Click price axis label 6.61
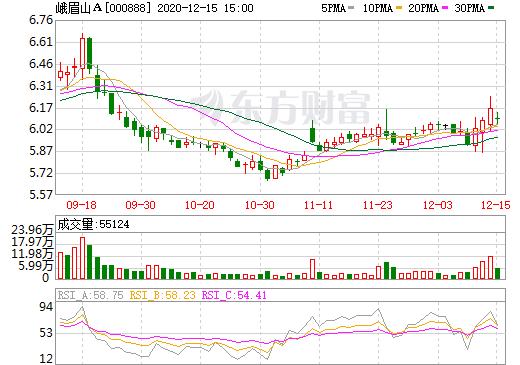This screenshot has width=520, height=365. pos(41,42)
